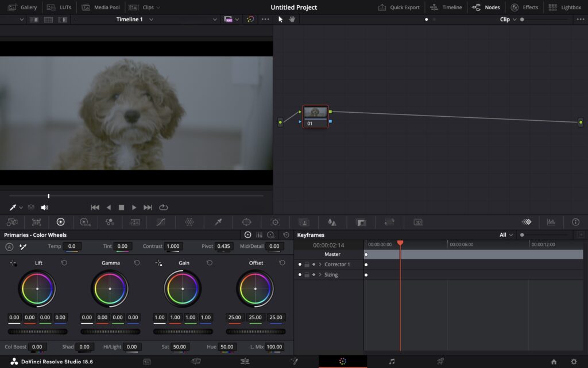Open the Scopes panel
Screen dimensions: 588x368
(551, 222)
